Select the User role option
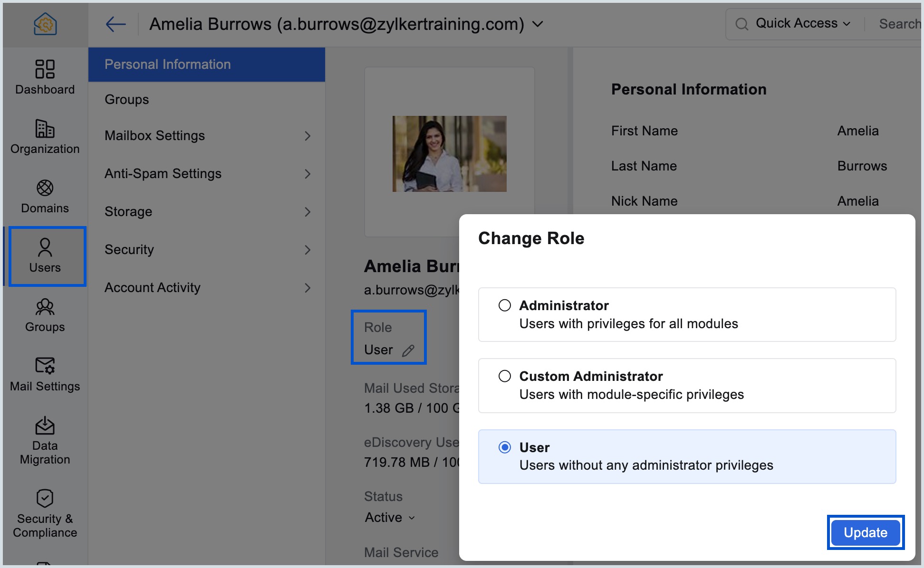Image resolution: width=924 pixels, height=568 pixels. (505, 447)
